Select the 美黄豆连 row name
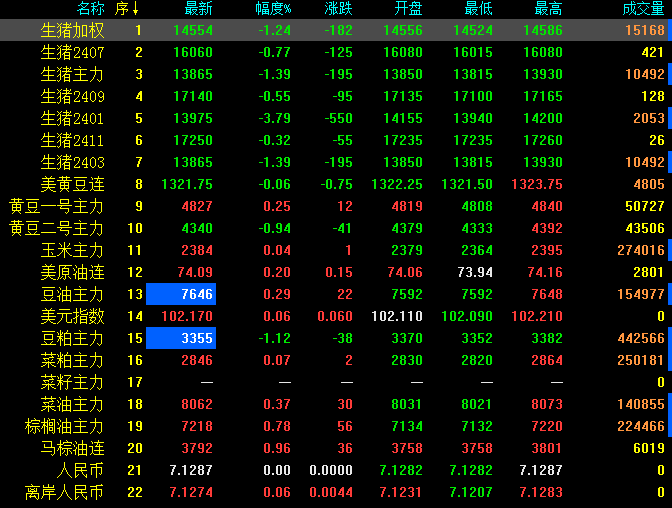 click(x=72, y=184)
